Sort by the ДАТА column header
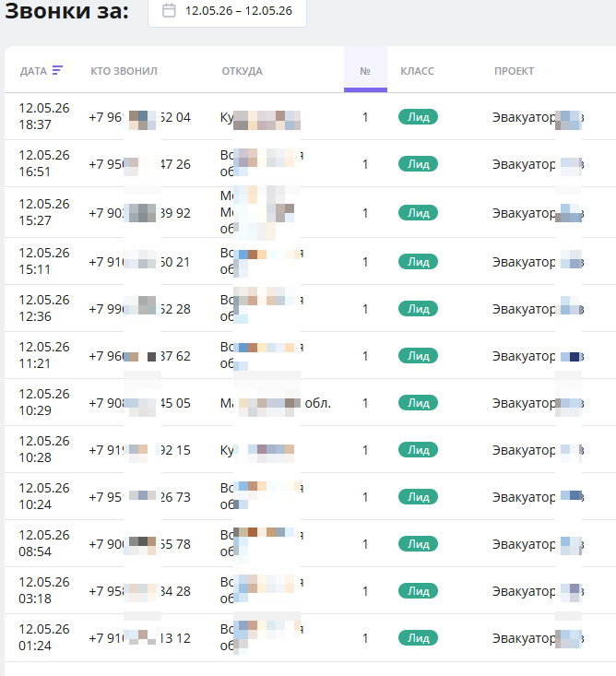 (33, 71)
